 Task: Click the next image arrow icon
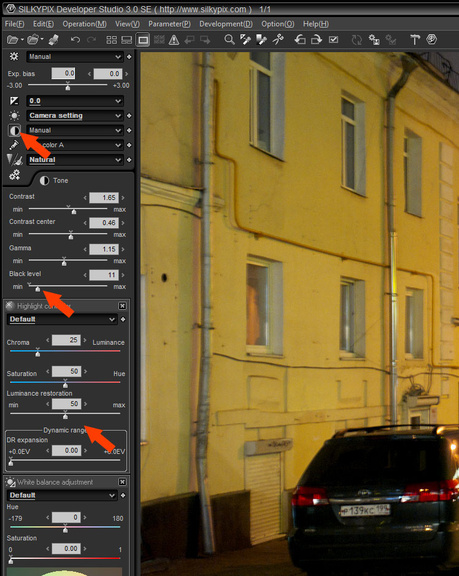[x=205, y=40]
